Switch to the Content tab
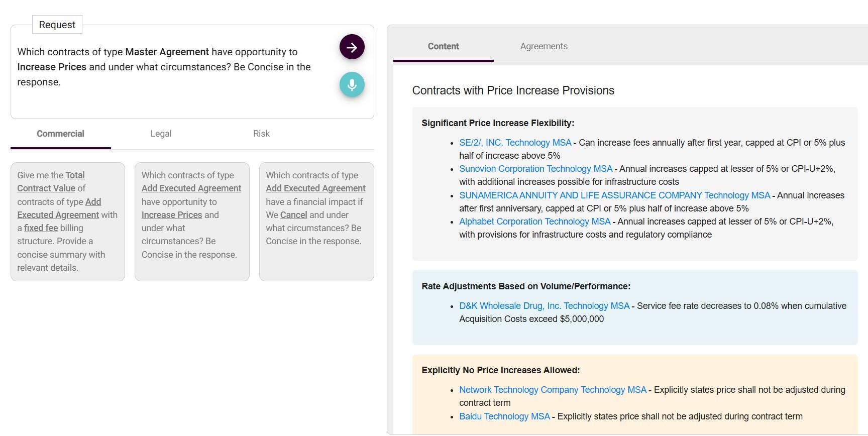Screen dimensions: 868x436 pos(443,46)
